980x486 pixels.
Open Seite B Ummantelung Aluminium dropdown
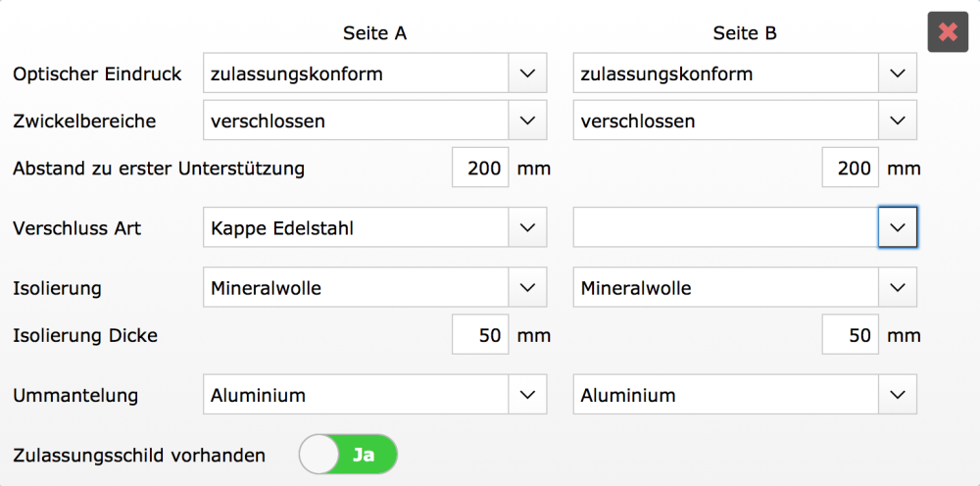(x=744, y=396)
